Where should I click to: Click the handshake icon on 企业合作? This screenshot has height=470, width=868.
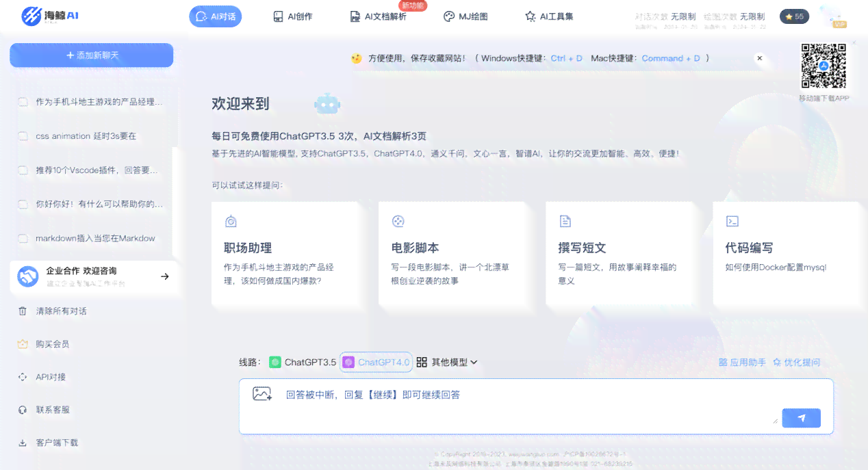[28, 276]
